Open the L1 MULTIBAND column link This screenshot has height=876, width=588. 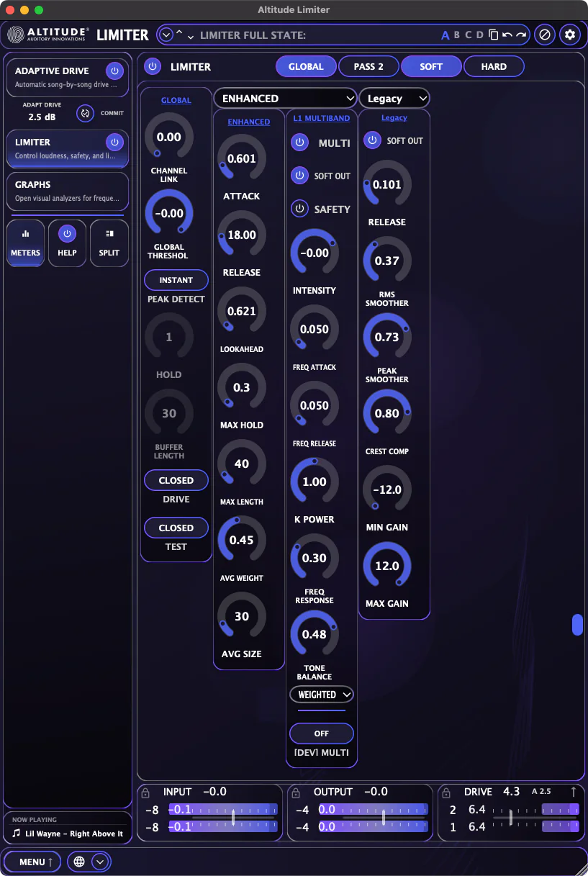(322, 118)
